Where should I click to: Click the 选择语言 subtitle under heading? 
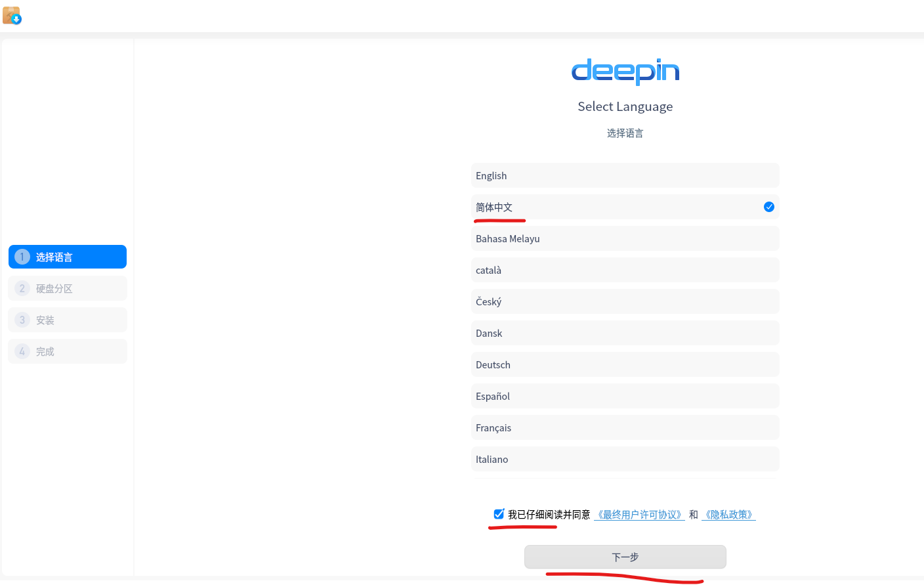[625, 133]
